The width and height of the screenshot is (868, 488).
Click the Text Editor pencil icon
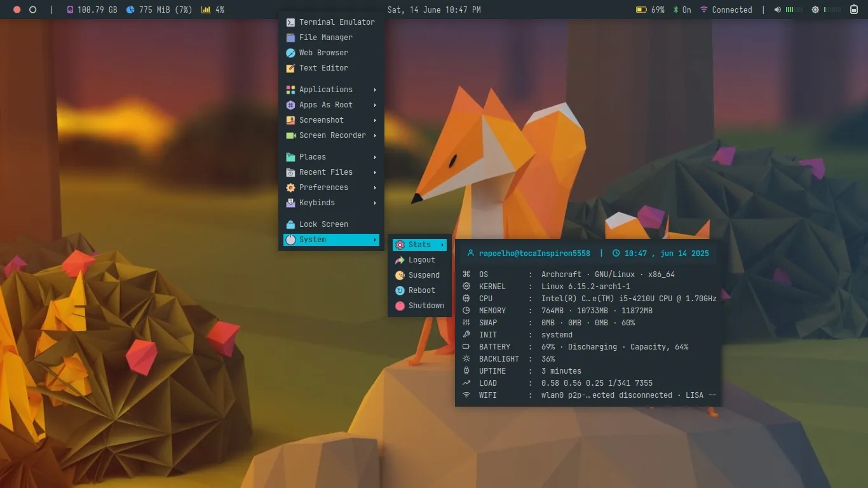click(x=290, y=68)
